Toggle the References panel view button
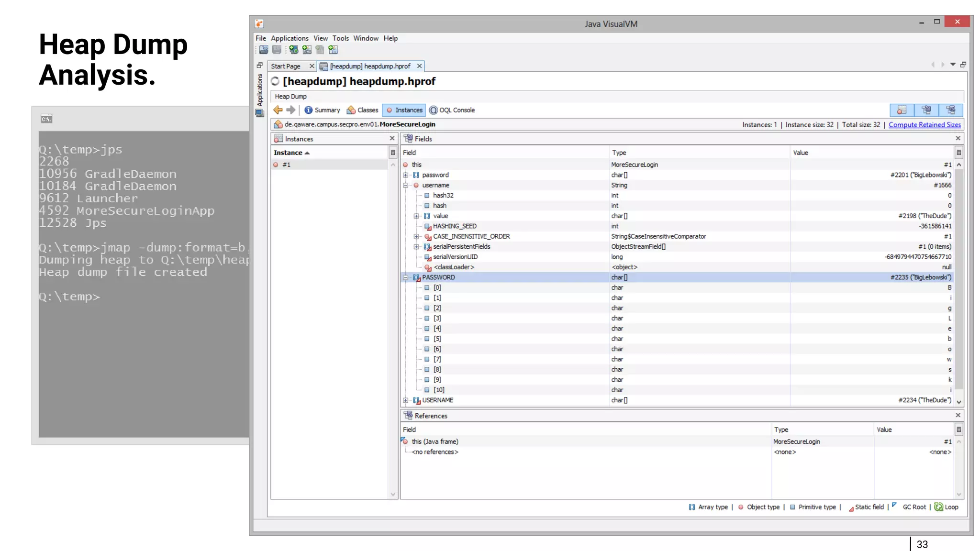 pos(951,110)
